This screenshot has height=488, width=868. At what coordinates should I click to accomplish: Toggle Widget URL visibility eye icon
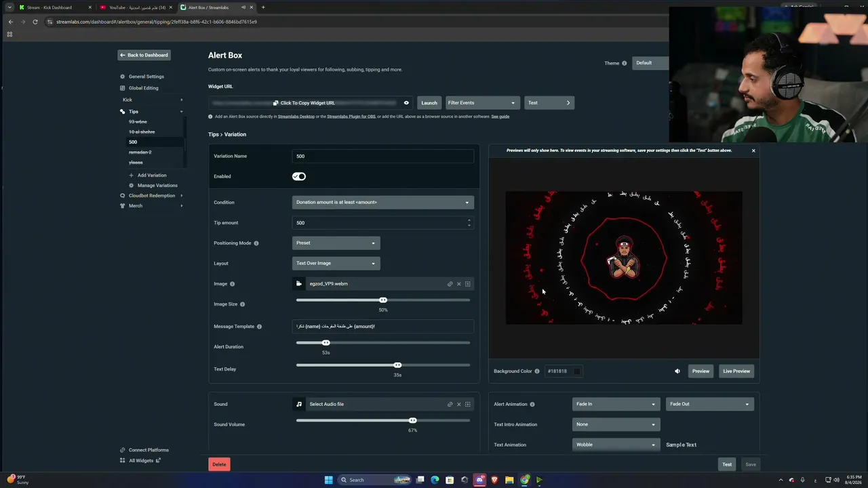click(406, 103)
